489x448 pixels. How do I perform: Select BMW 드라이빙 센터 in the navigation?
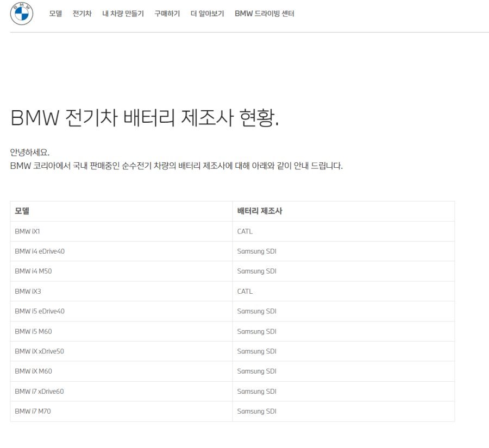click(x=264, y=14)
